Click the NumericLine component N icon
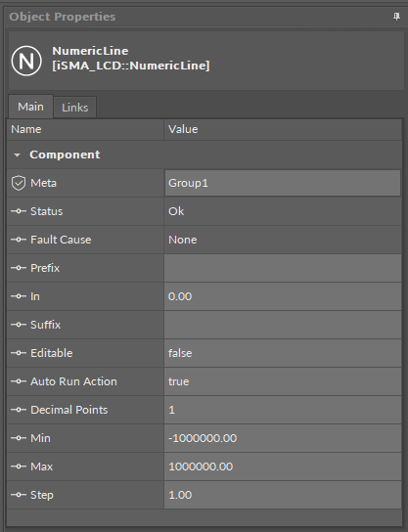Viewport: 408px width, 532px height. coord(26,61)
